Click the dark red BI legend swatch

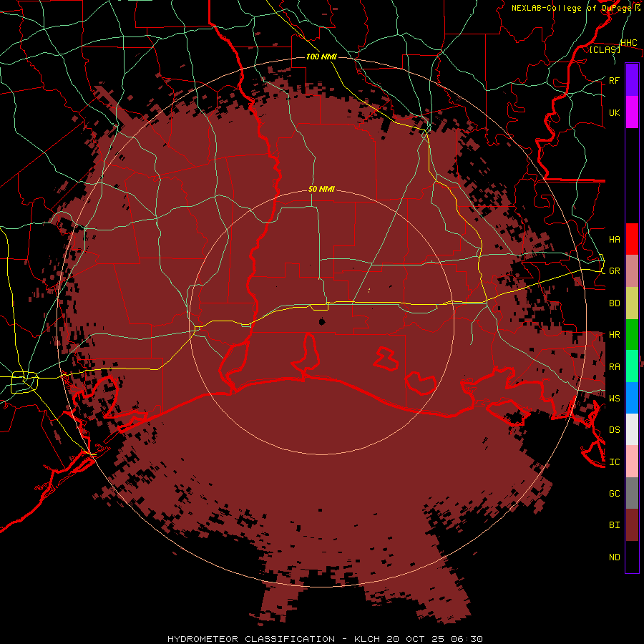click(x=632, y=525)
